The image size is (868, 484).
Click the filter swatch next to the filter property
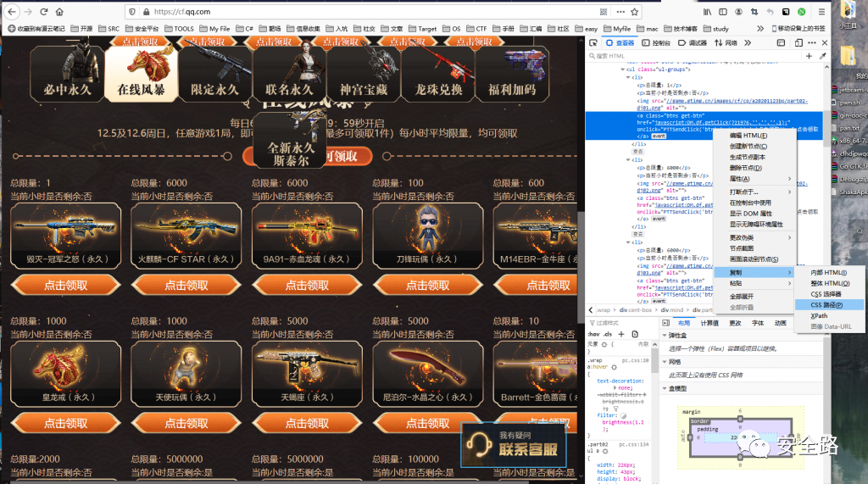[x=623, y=415]
